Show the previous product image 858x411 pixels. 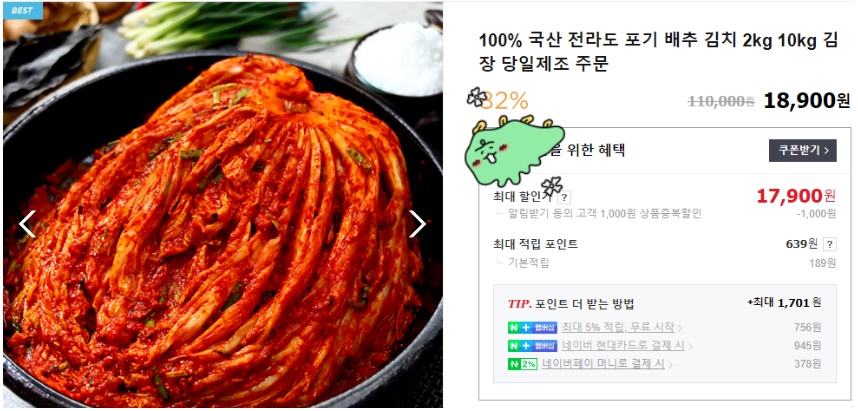(x=27, y=224)
